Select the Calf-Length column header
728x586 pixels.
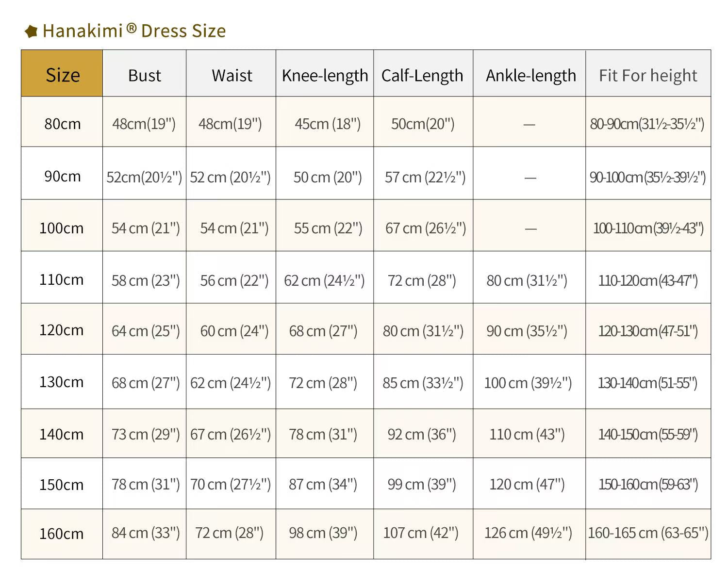422,76
